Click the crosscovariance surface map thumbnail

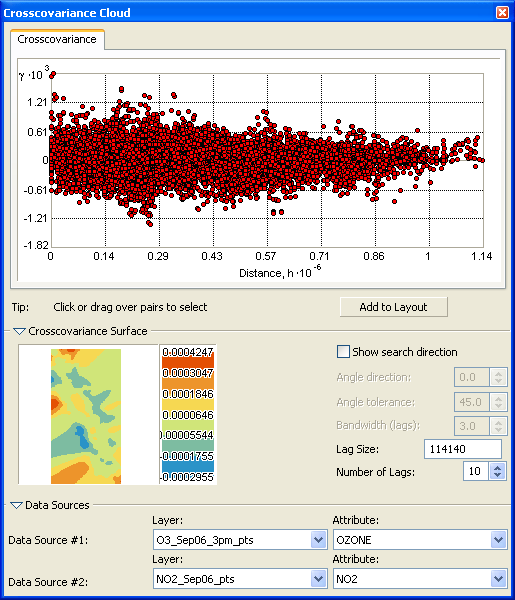pos(86,416)
